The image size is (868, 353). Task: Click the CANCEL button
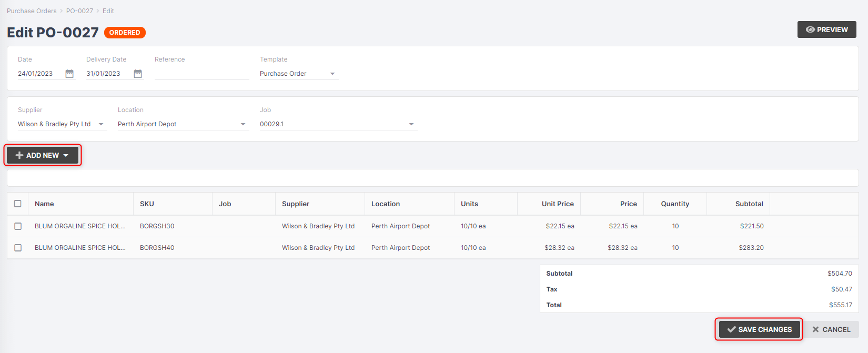(x=831, y=329)
